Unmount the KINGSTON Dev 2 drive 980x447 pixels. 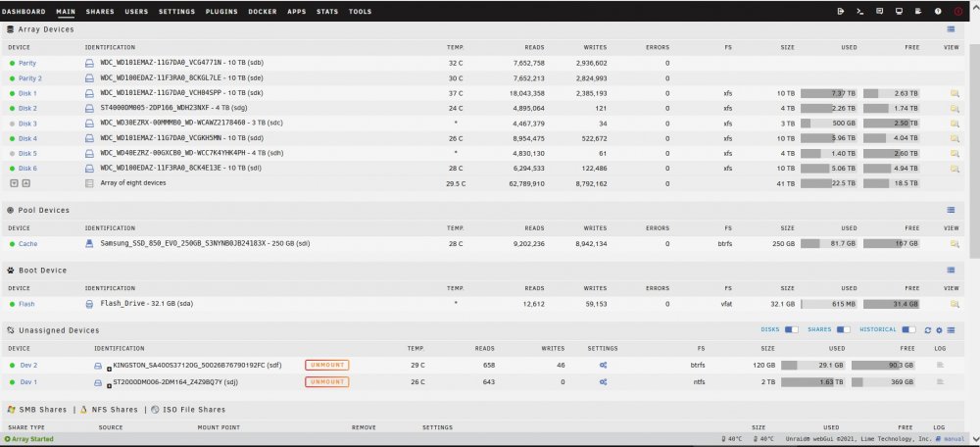(x=327, y=365)
